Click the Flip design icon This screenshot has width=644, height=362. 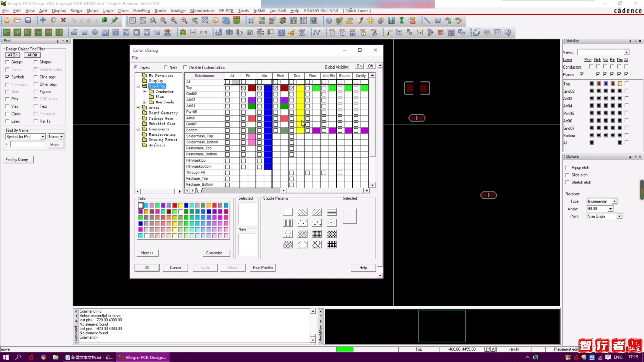(237, 20)
